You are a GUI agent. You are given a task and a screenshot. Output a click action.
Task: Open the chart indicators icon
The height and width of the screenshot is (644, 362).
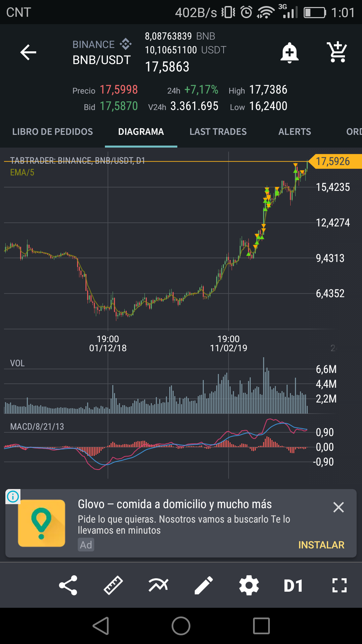159,585
